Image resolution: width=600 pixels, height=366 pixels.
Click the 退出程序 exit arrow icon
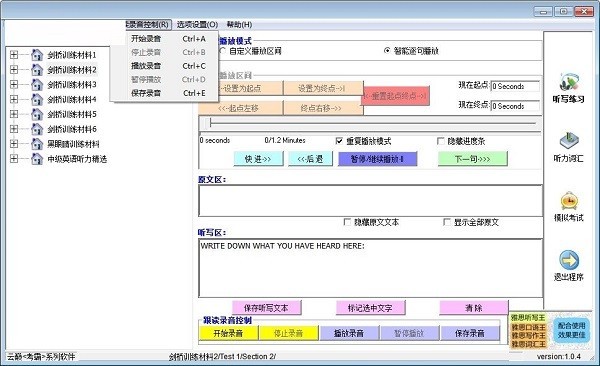pyautogui.click(x=569, y=260)
